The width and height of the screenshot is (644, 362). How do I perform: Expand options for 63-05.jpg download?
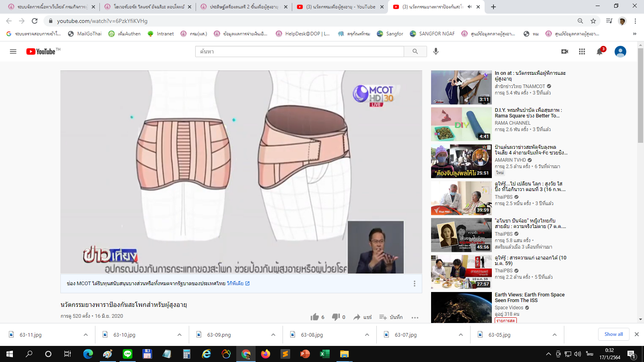coord(555,335)
